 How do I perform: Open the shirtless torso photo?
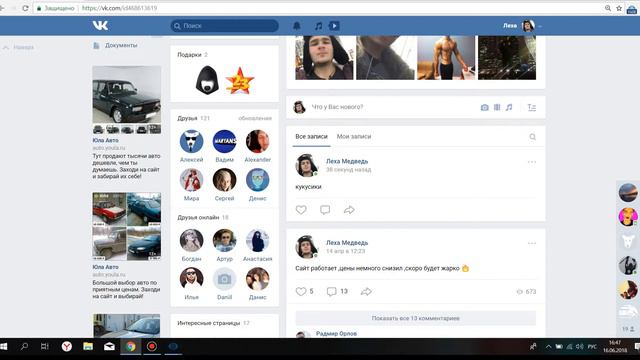click(x=446, y=58)
